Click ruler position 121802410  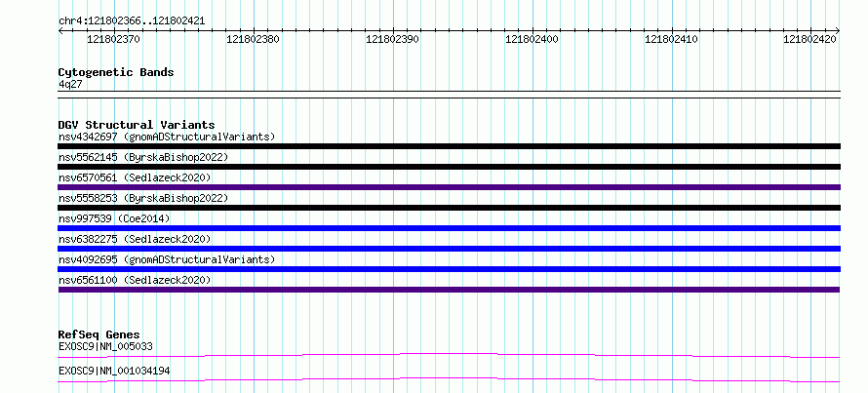[672, 40]
